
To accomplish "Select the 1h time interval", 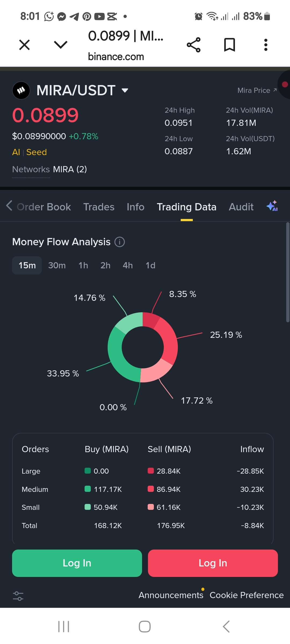I will (83, 265).
